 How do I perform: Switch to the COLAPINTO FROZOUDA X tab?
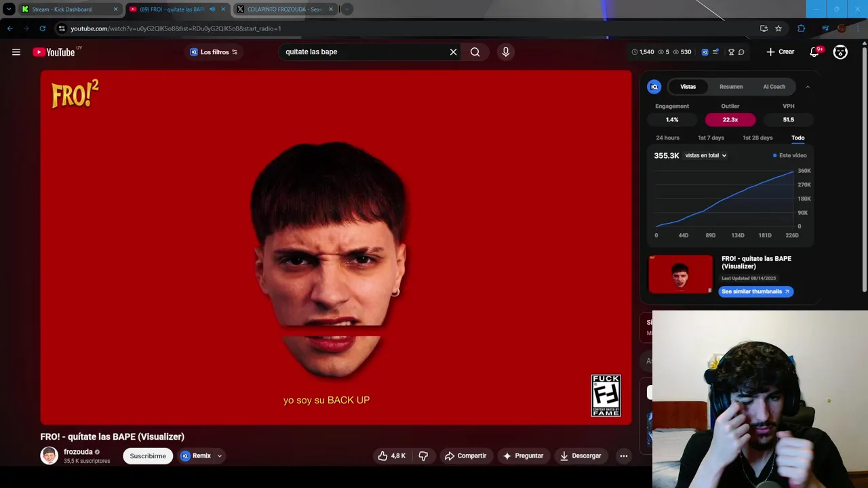click(284, 9)
